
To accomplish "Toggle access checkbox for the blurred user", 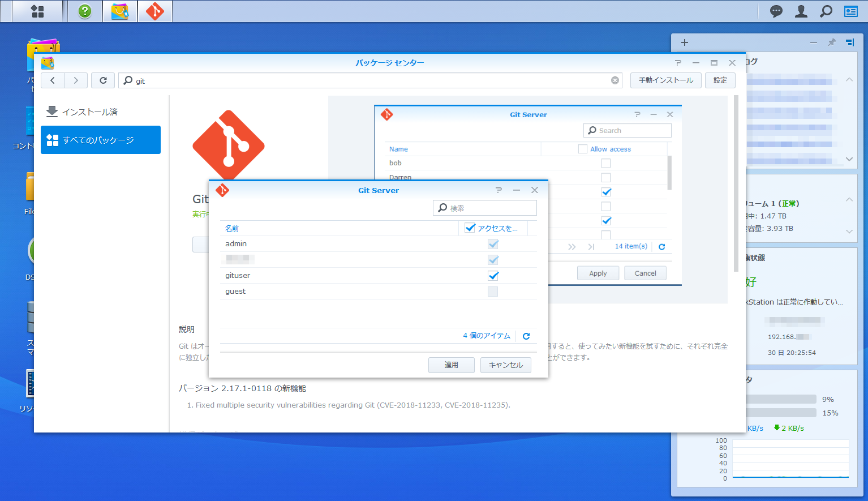I will 493,260.
